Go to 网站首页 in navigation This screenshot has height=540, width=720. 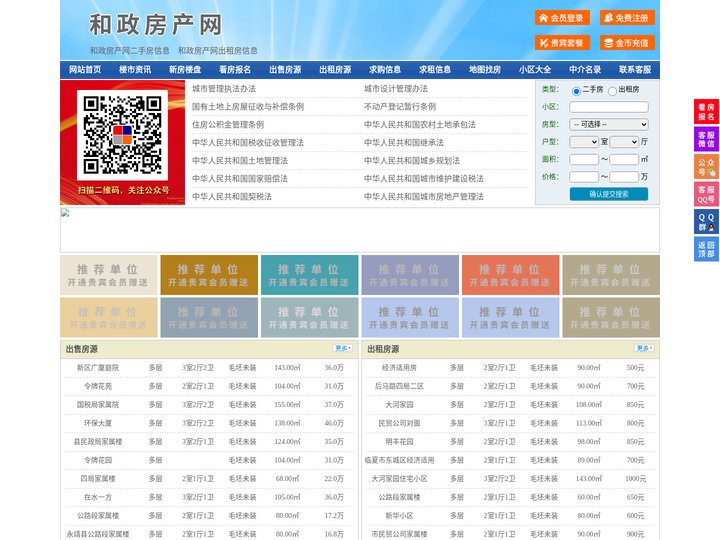(x=85, y=70)
